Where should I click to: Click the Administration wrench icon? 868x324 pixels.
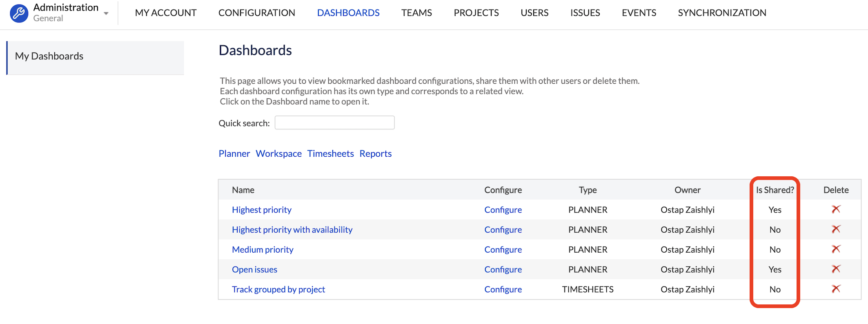coord(19,13)
